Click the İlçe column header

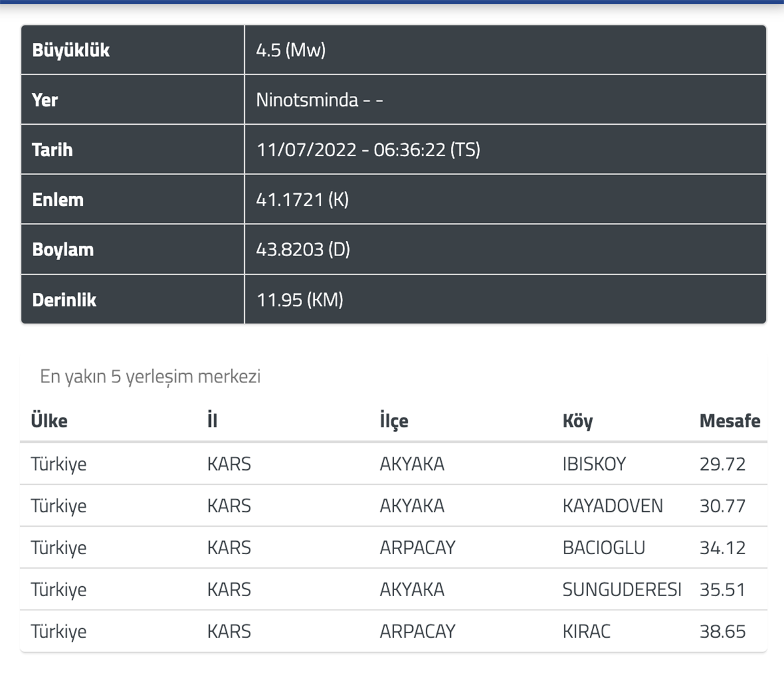tap(393, 421)
